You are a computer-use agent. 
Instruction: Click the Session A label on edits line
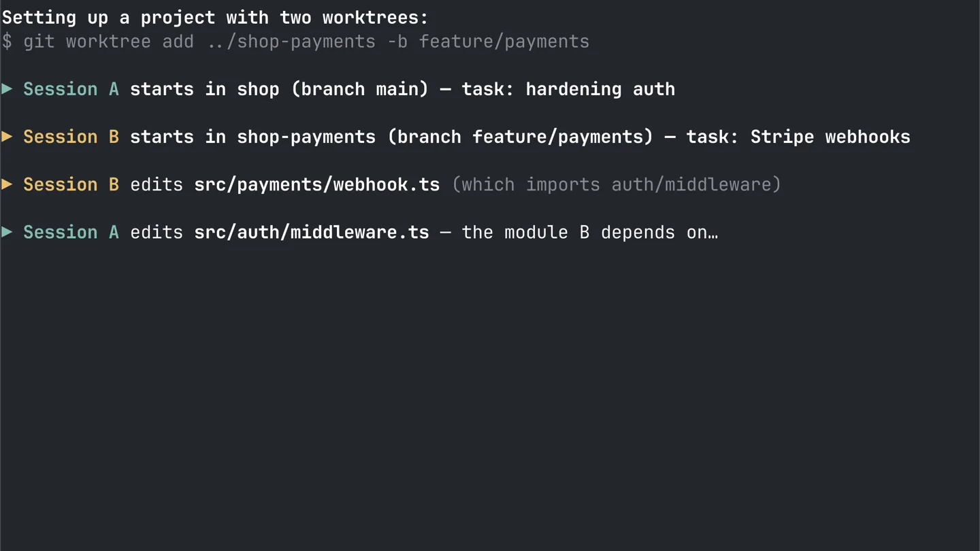pyautogui.click(x=71, y=232)
